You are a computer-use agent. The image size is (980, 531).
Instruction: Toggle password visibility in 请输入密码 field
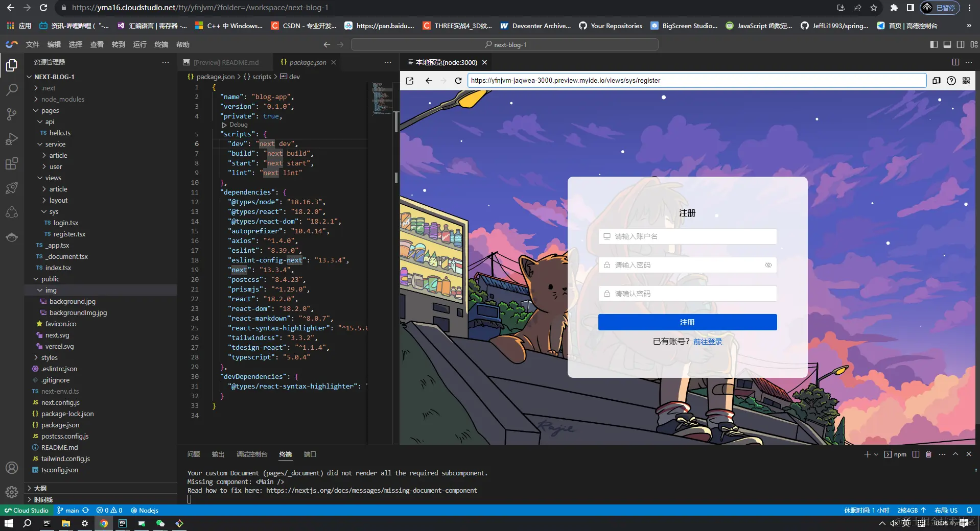pyautogui.click(x=767, y=265)
